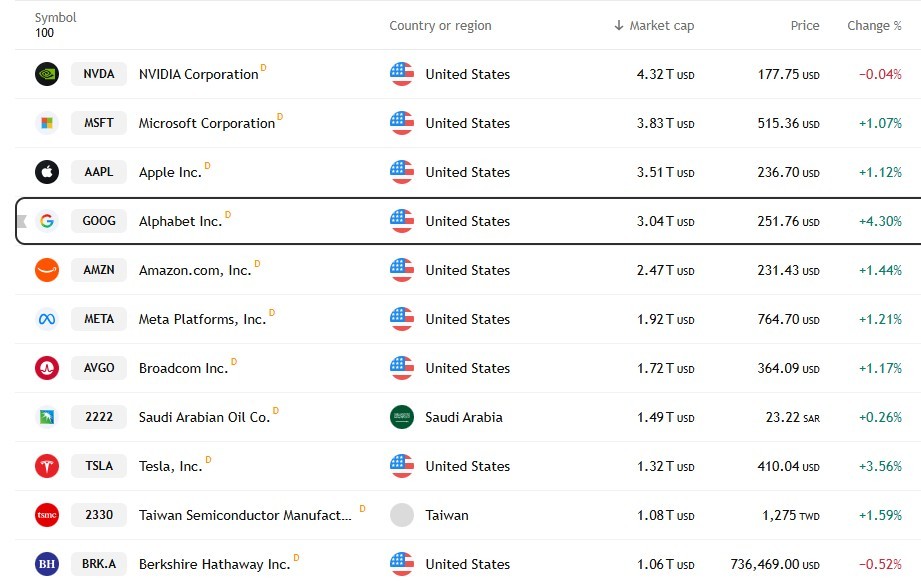
Task: Click the flag marker on Alphabet row
Action: 23,221
